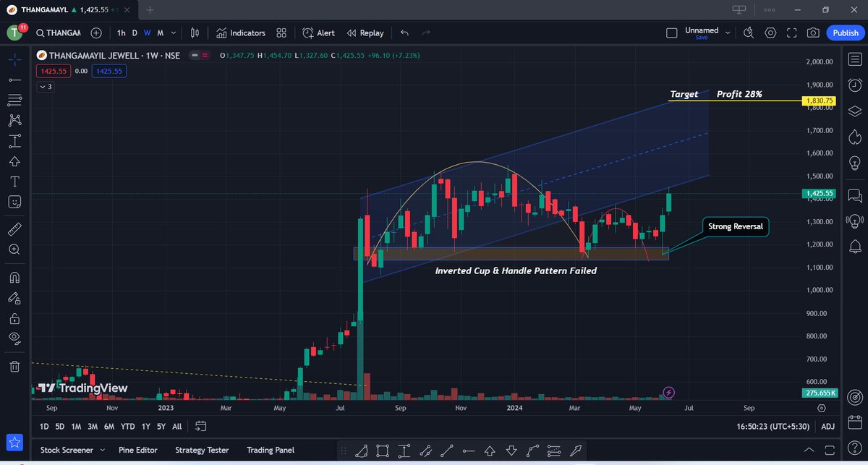Screen dimensions: 868x465
Task: Take a chart snapshot with camera
Action: (814, 33)
